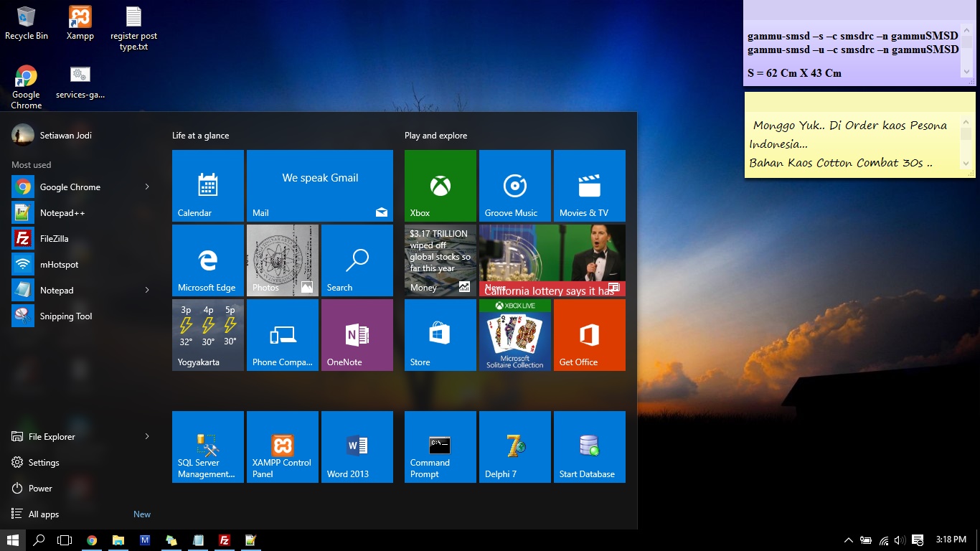The height and width of the screenshot is (551, 980).
Task: Expand the Notepad submenu arrow
Action: coord(146,290)
